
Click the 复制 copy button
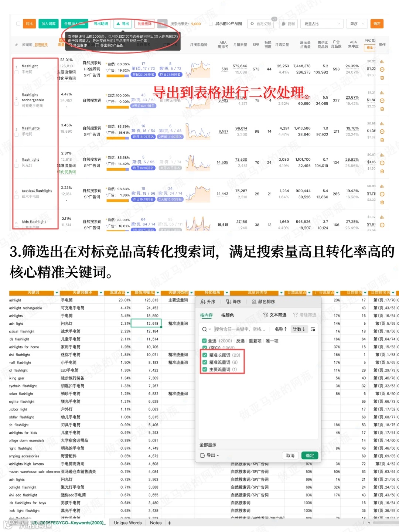[288, 24]
